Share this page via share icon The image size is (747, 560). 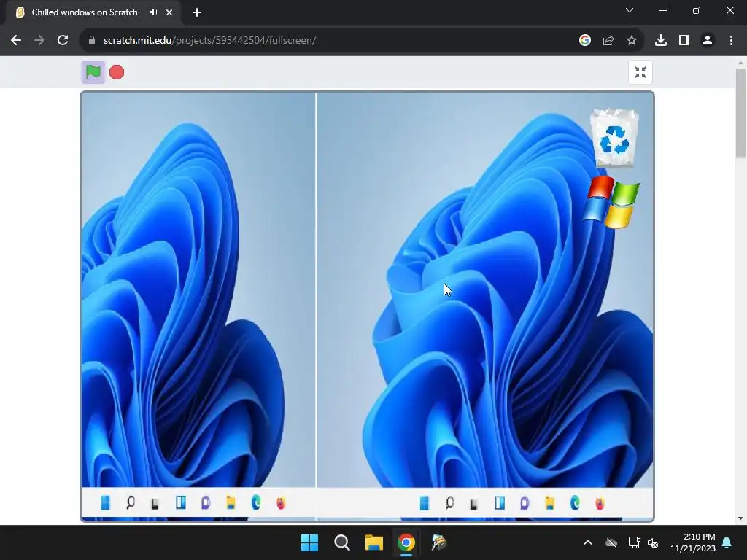tap(608, 41)
